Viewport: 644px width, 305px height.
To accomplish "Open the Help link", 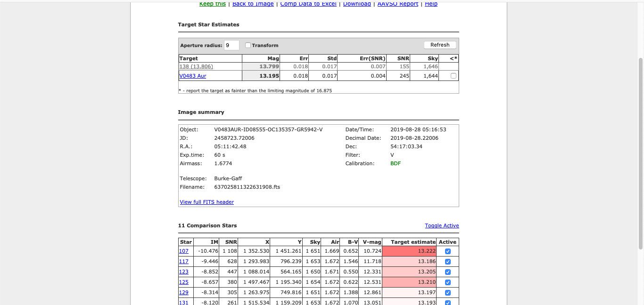I will click(x=431, y=4).
